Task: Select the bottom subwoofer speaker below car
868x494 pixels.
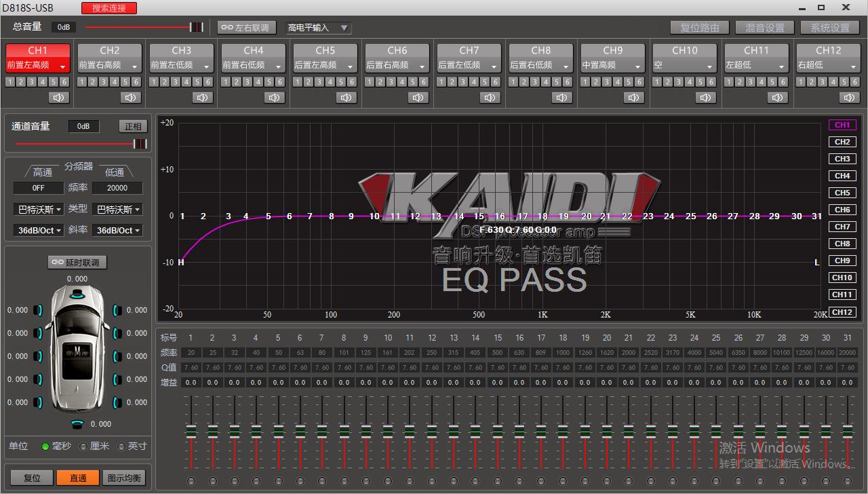Action: click(79, 424)
